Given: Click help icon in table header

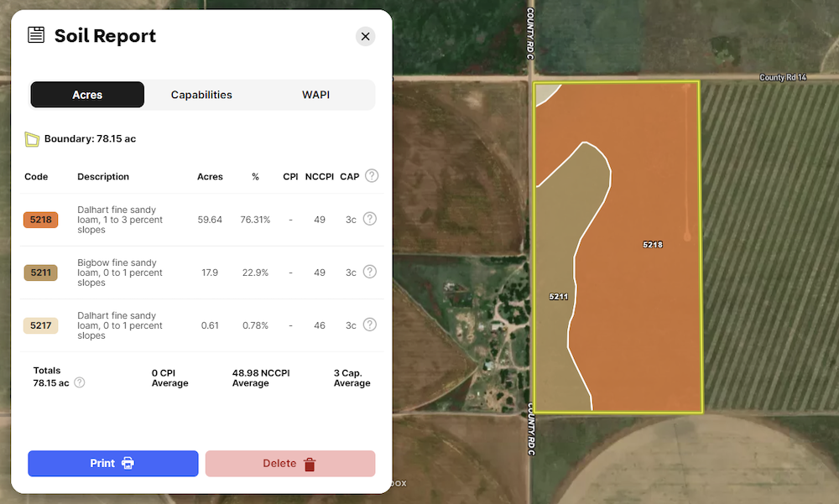Looking at the screenshot, I should pyautogui.click(x=372, y=176).
